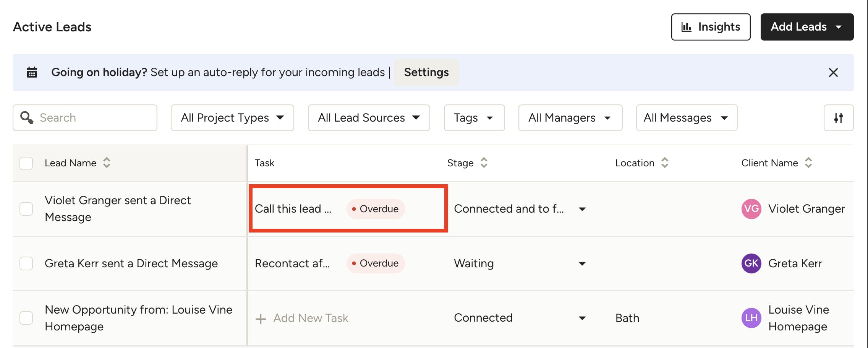Sort leads by Client Name column
868x348 pixels.
click(808, 163)
